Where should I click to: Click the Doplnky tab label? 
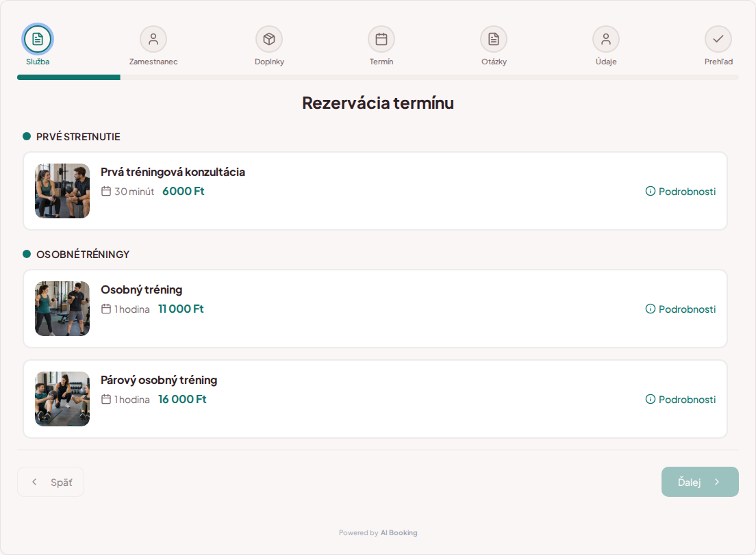[270, 62]
